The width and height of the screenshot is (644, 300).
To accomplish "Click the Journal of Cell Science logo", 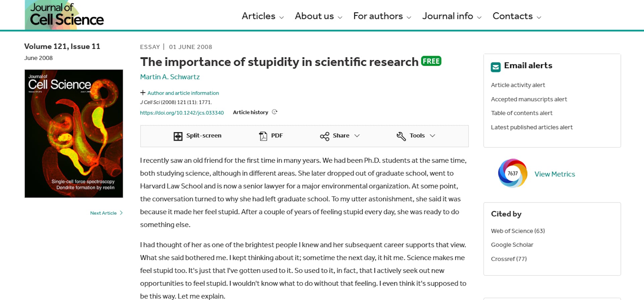I will tap(64, 15).
